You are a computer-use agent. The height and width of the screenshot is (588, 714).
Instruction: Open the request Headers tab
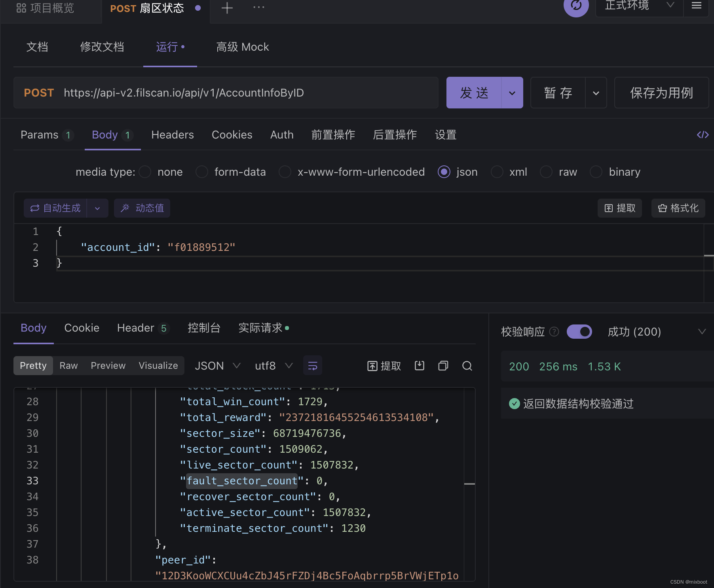pyautogui.click(x=173, y=135)
